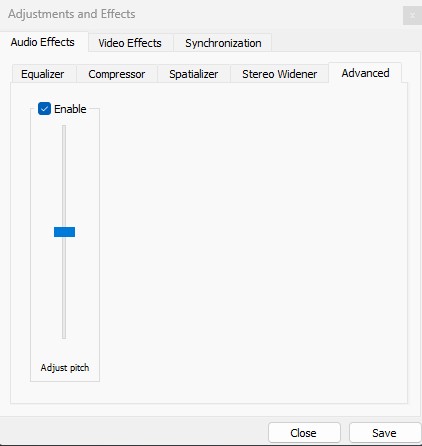Click empty area of the Advanced panel
The height and width of the screenshot is (446, 422).
tap(253, 243)
